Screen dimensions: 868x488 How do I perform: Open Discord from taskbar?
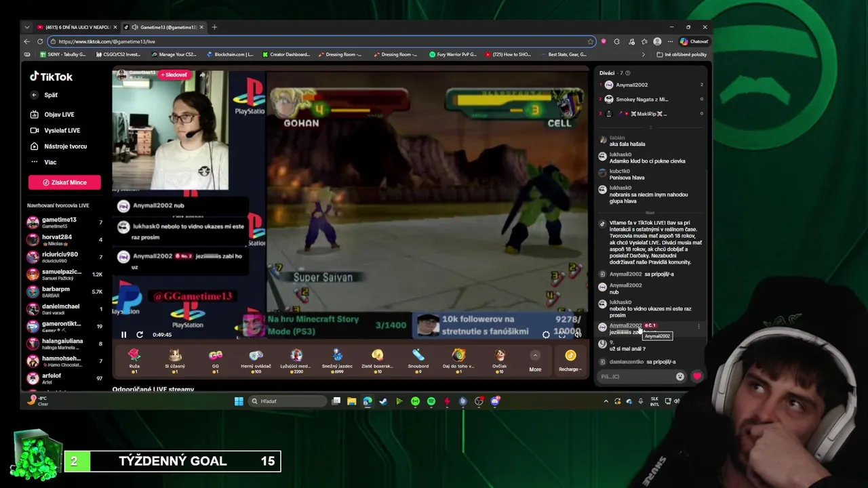point(495,401)
